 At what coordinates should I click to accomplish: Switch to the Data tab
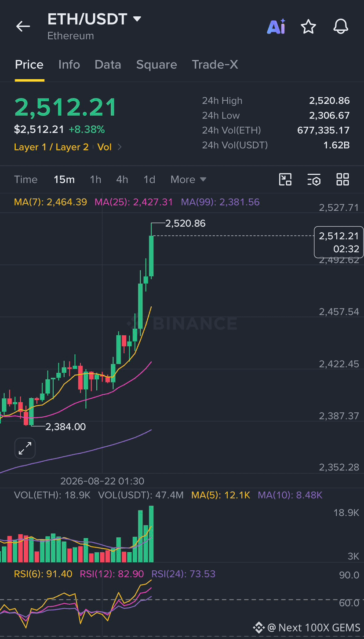(108, 65)
